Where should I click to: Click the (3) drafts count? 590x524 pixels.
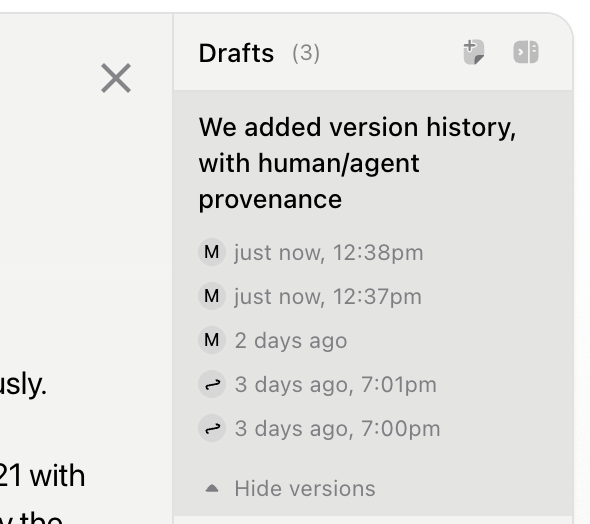pos(306,53)
